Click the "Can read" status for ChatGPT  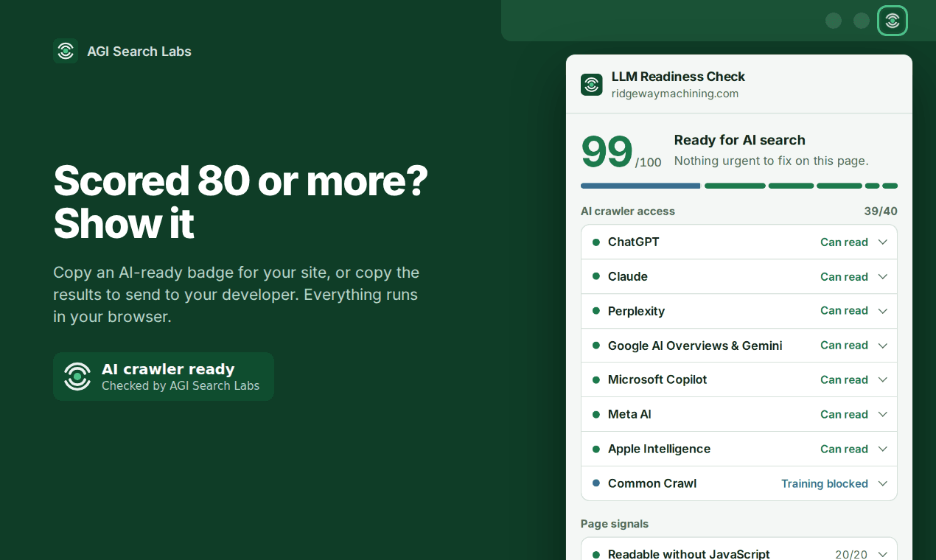pyautogui.click(x=844, y=242)
